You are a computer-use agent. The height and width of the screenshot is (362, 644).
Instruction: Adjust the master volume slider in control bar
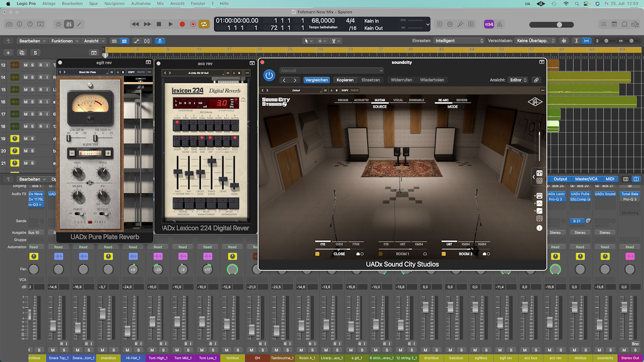[x=552, y=25]
